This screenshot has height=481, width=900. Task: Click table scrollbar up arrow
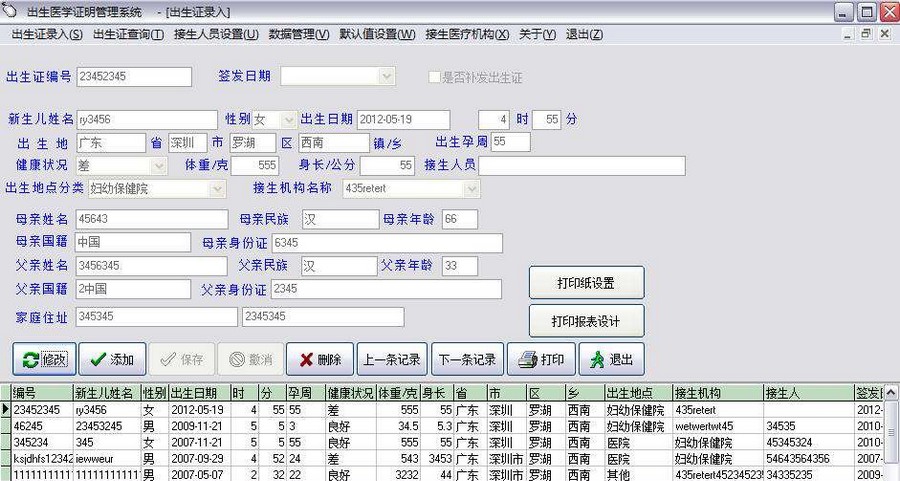pos(891,393)
